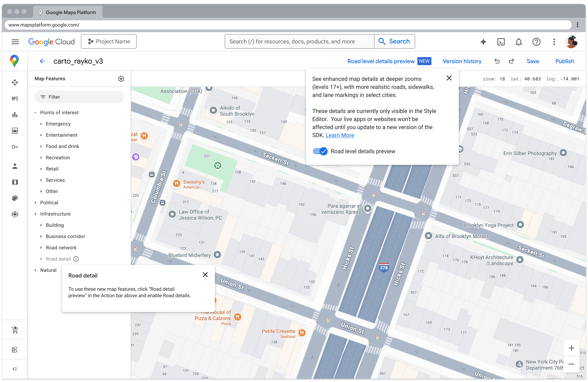Open the API sidebar icon
This screenshot has width=588, height=382.
(15, 98)
